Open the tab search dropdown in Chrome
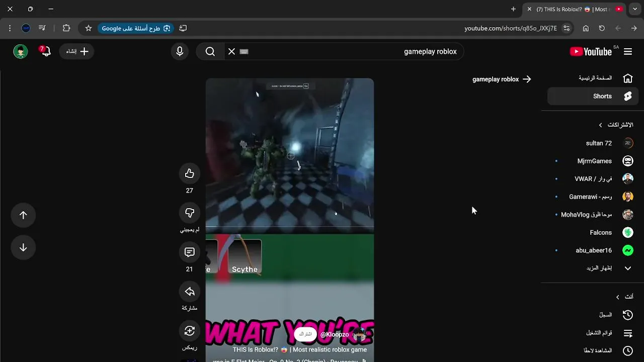 635,9
